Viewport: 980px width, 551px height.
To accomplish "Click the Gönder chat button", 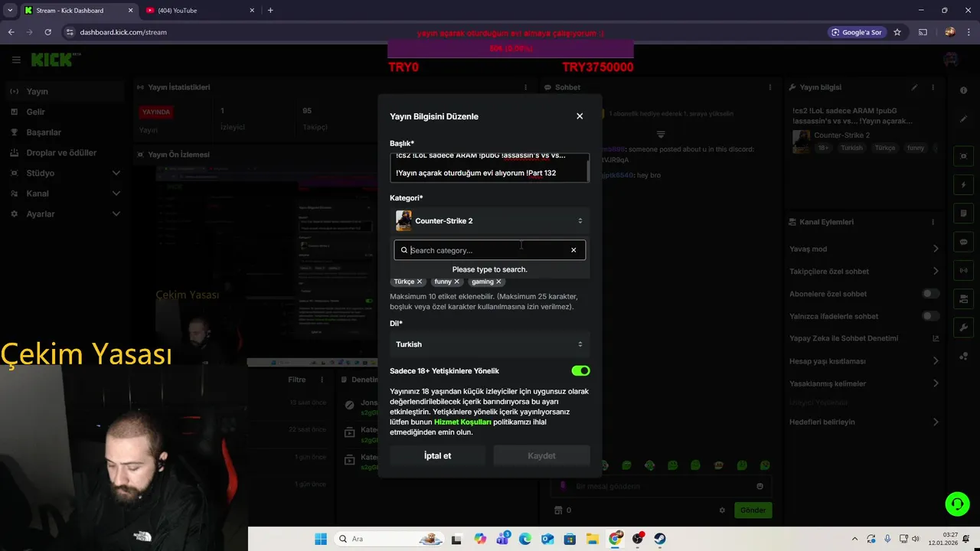I will [x=753, y=510].
